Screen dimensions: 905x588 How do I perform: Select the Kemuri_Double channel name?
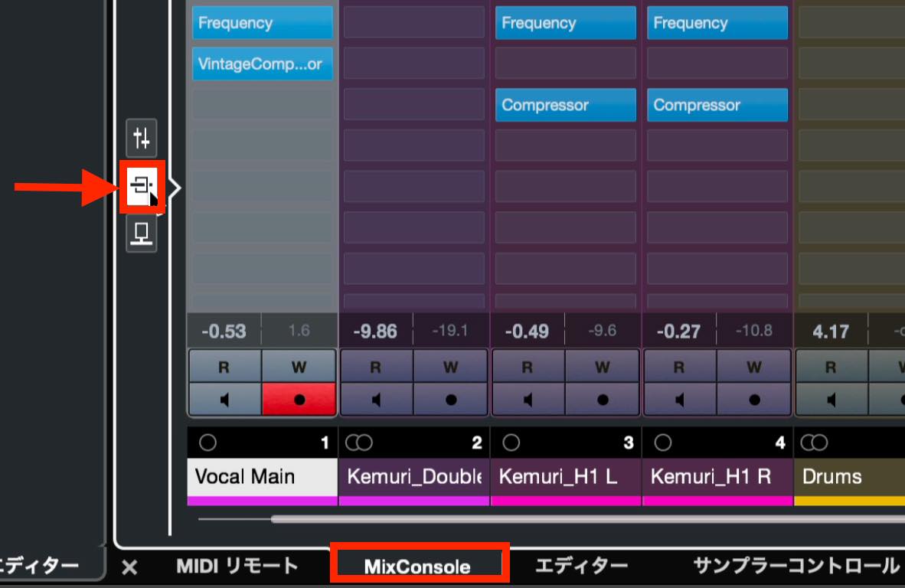[x=413, y=477]
